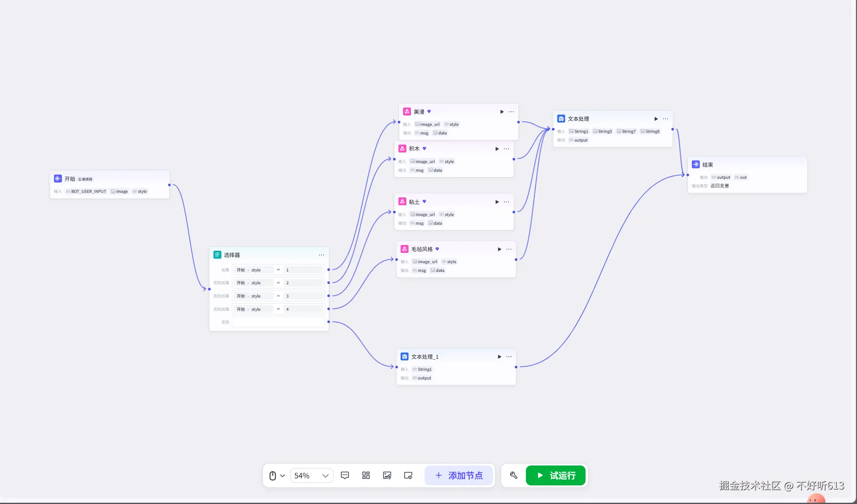This screenshot has width=857, height=504.
Task: Click the String1 input in 文本处理_1 node
Action: 422,369
